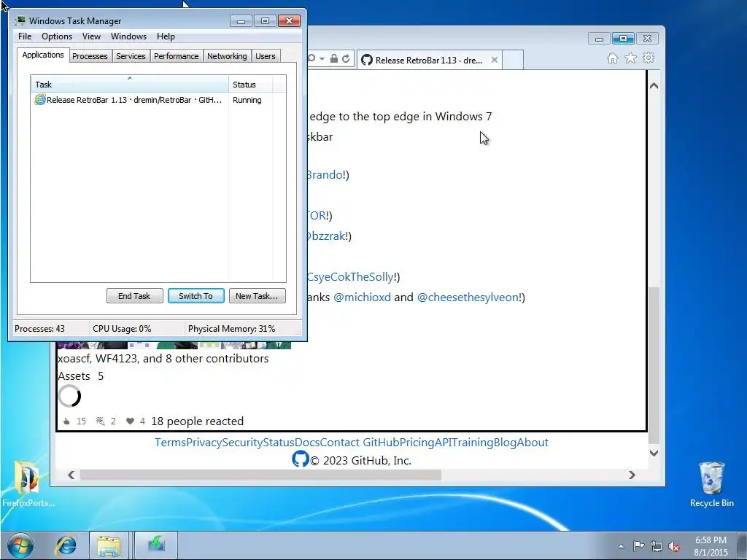The width and height of the screenshot is (747, 560).
Task: Click the browser vertical scroll down arrow
Action: pyautogui.click(x=654, y=453)
